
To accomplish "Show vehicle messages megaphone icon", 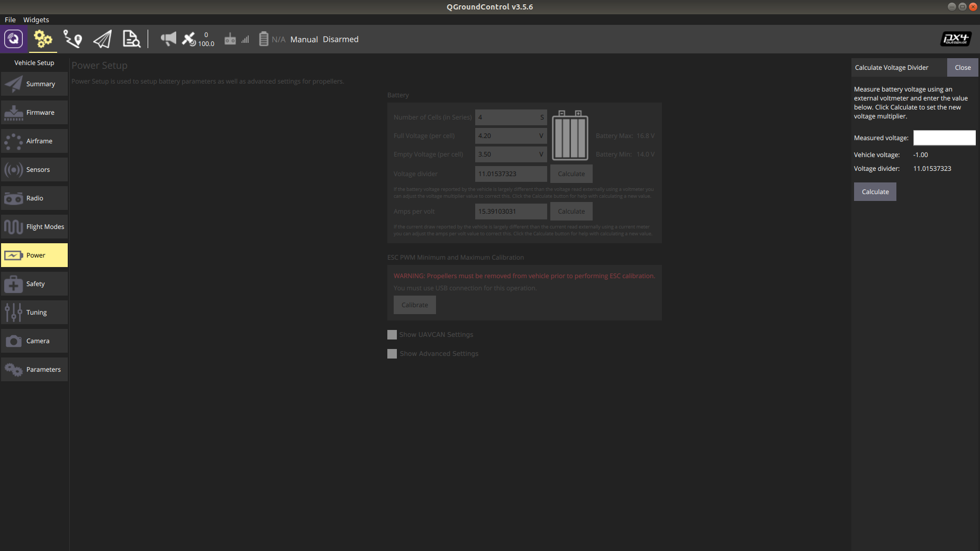I will pos(168,39).
